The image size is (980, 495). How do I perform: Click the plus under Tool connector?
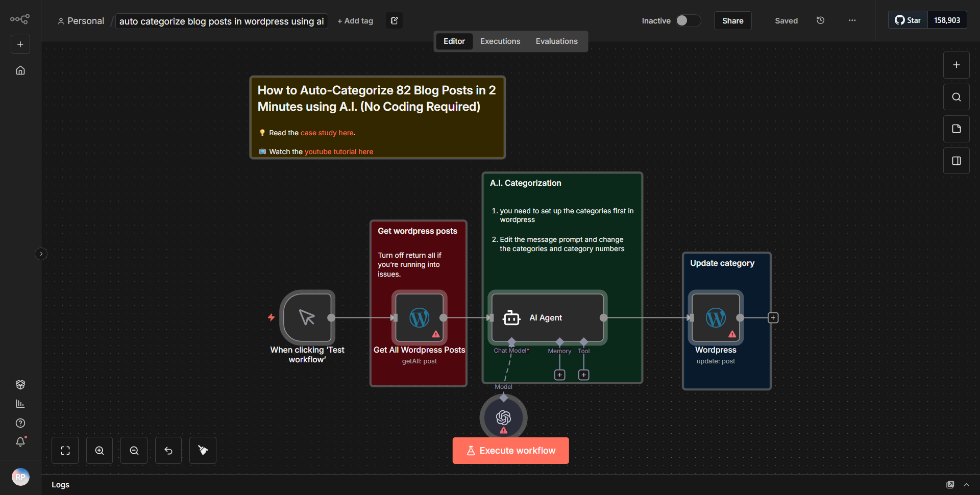(583, 375)
